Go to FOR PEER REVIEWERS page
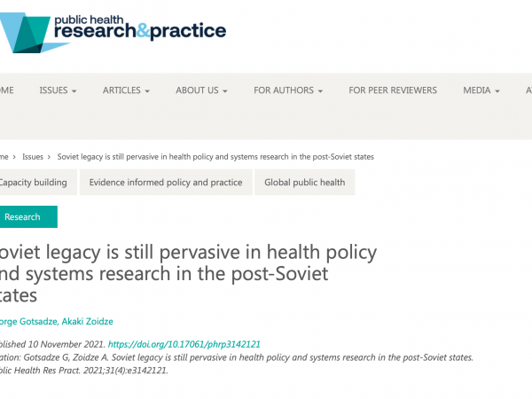Image resolution: width=532 pixels, height=399 pixels. (x=393, y=90)
